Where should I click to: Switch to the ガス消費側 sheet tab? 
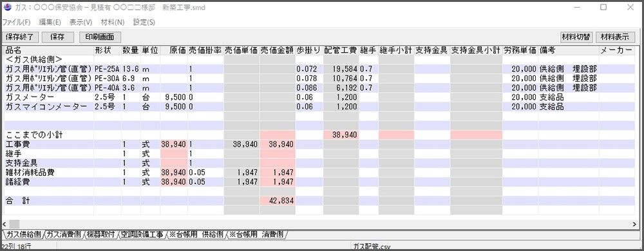tap(63, 234)
